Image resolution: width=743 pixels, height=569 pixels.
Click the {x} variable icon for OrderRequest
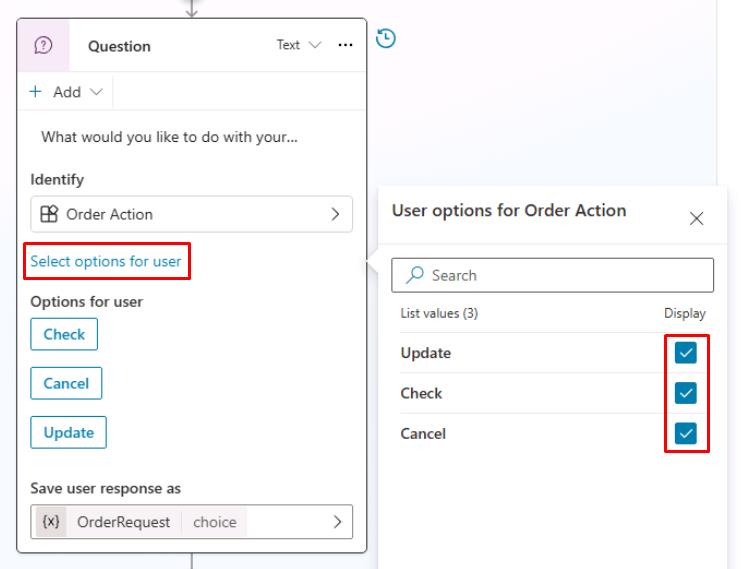tap(51, 522)
